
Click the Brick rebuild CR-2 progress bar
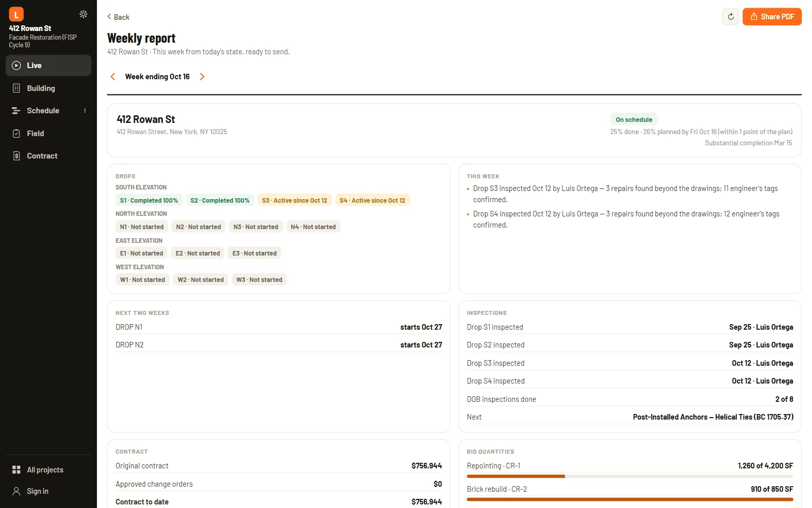click(x=630, y=500)
